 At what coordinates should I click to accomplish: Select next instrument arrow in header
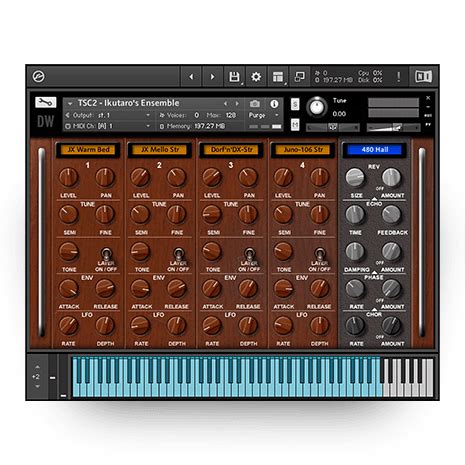237,104
